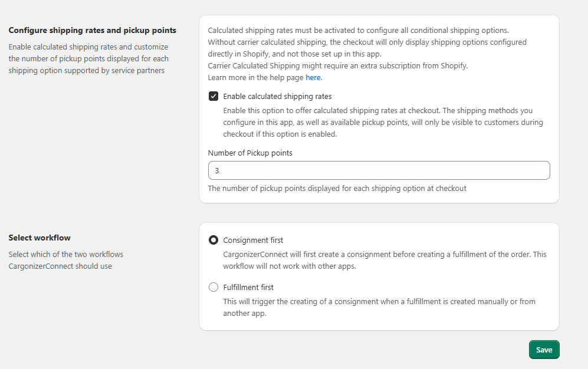Click the helper text below pickup points field
Screen dimensions: 588x369
pyautogui.click(x=337, y=189)
